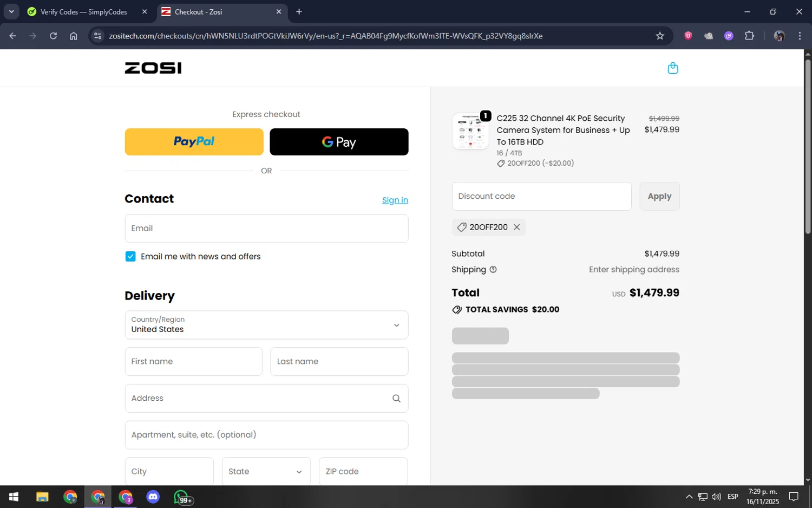Click the First name field
This screenshot has height=508, width=812.
click(193, 362)
